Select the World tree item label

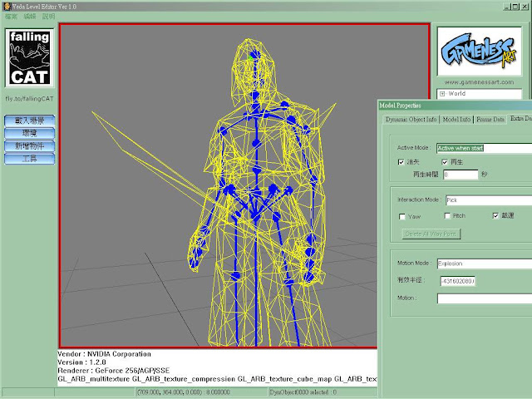click(456, 93)
